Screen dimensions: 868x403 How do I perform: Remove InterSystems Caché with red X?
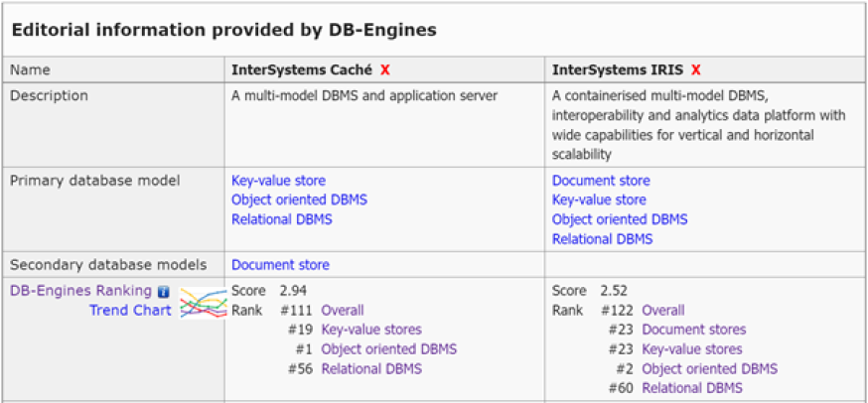[384, 69]
